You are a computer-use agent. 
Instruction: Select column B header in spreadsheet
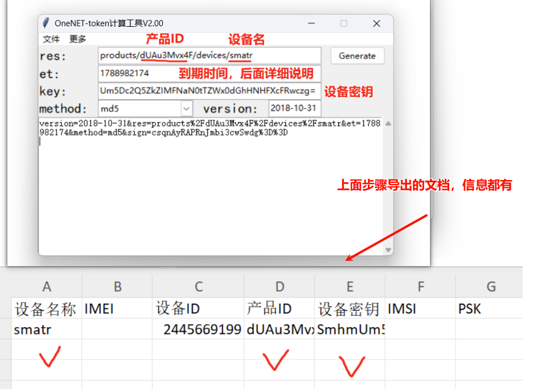[117, 287]
